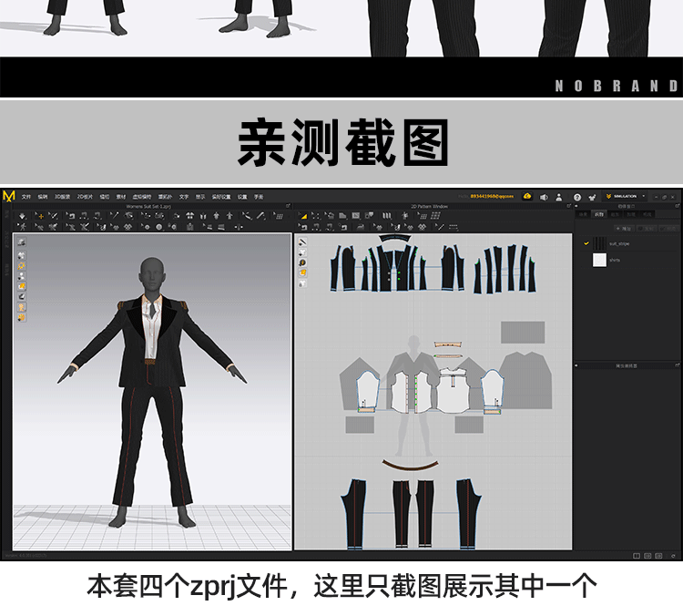Screen dimensions: 683x616
Task: Click the garment-shaped icon in 3D toolbar top row
Action: coord(190,215)
